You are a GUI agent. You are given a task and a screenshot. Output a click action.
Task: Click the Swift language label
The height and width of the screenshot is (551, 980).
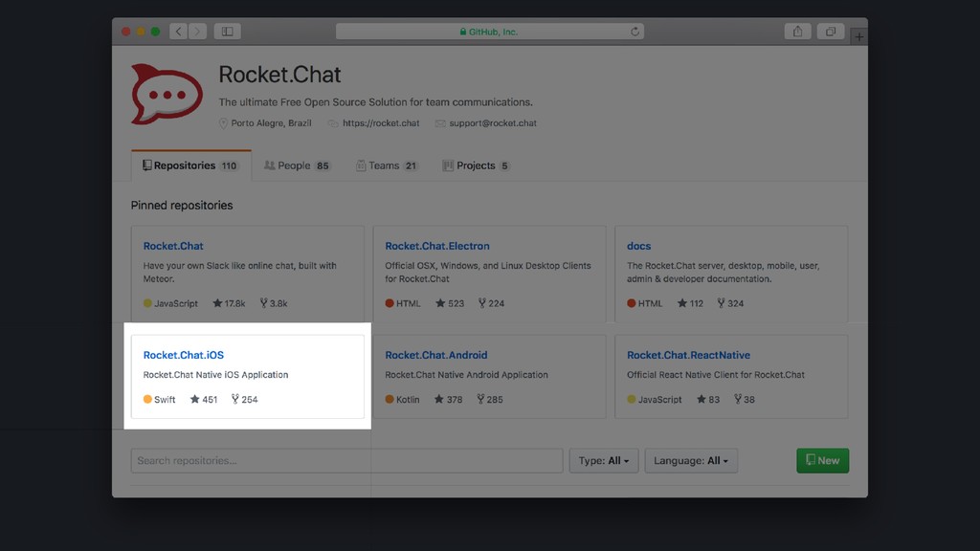pos(160,399)
